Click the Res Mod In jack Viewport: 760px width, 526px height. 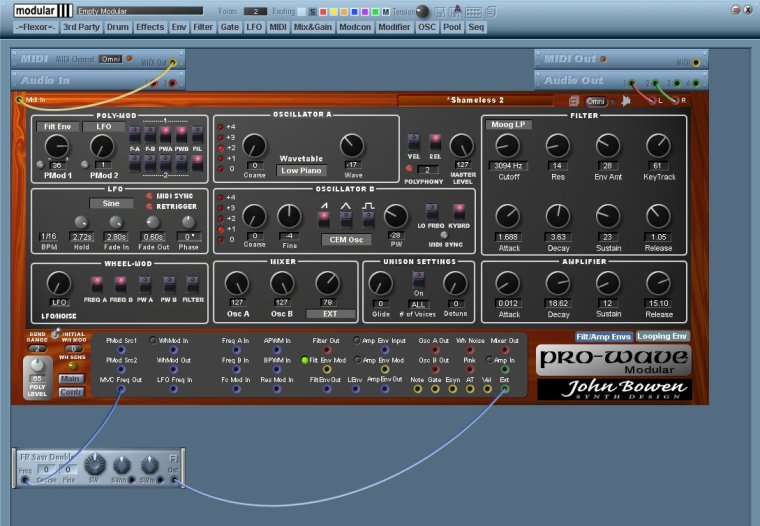277,389
